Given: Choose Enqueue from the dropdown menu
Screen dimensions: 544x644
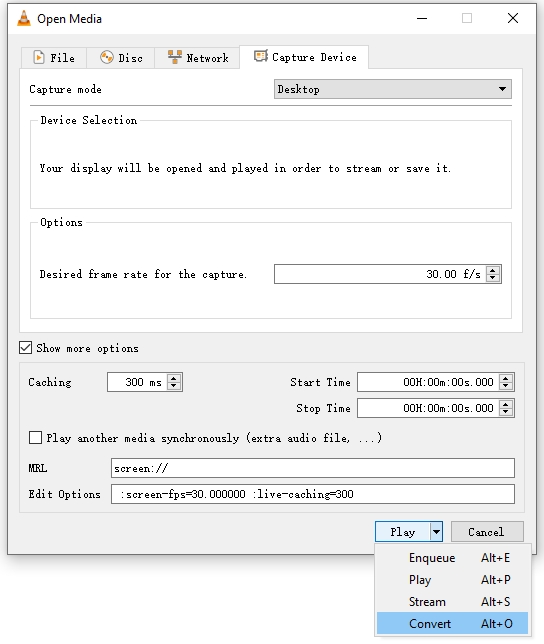Looking at the screenshot, I should [452, 557].
